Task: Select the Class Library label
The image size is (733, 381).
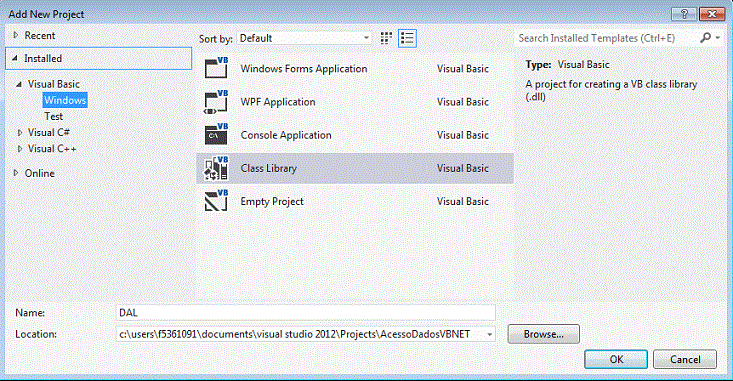Action: tap(269, 168)
